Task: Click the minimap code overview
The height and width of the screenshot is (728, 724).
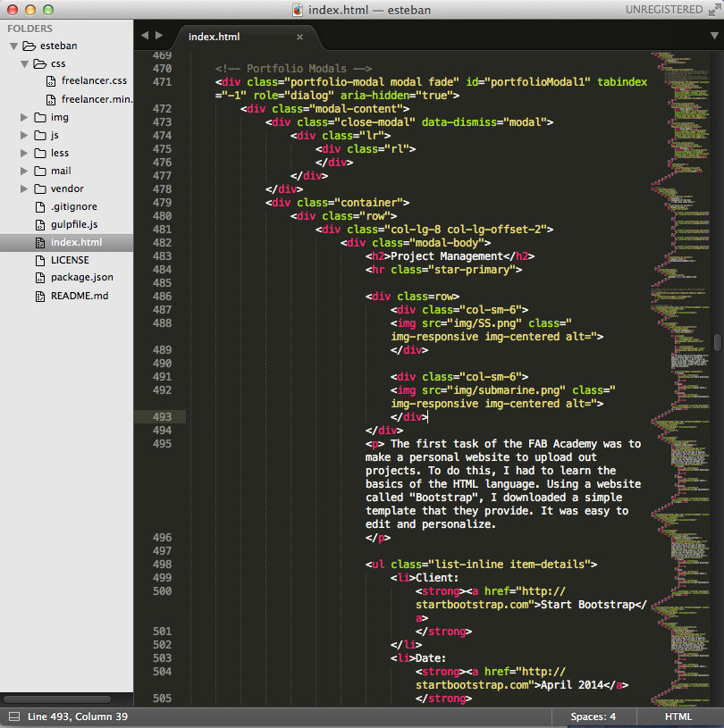Action: click(x=679, y=268)
